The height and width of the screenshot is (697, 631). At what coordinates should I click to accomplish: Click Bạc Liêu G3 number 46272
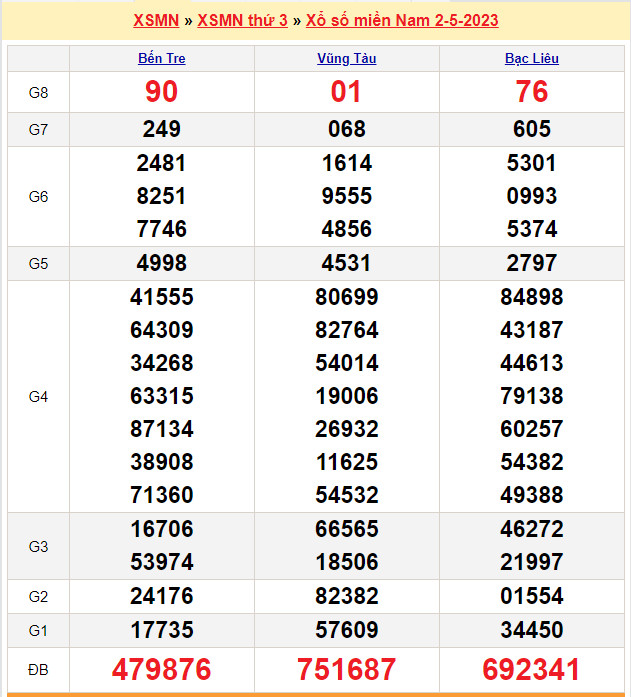click(x=532, y=530)
